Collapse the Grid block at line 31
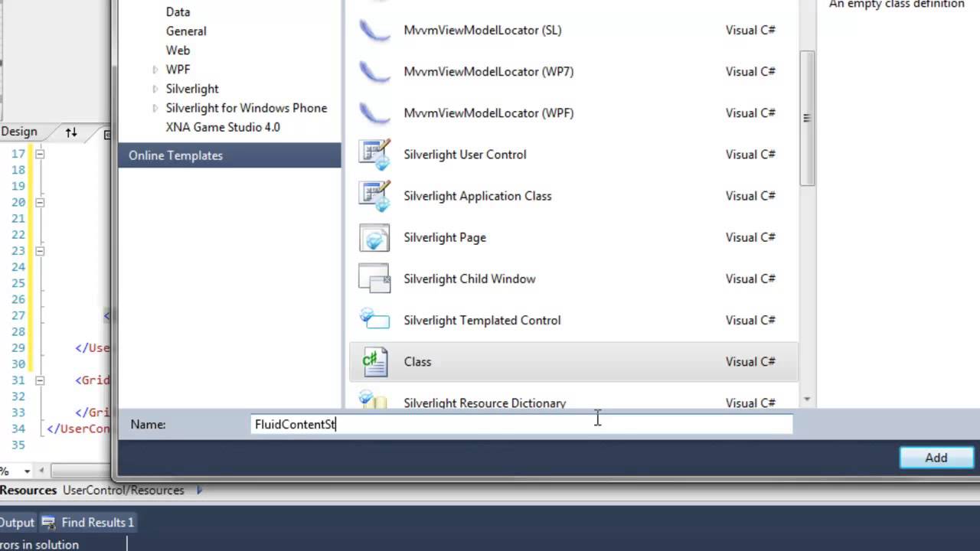Viewport: 980px width, 551px height. coord(40,380)
